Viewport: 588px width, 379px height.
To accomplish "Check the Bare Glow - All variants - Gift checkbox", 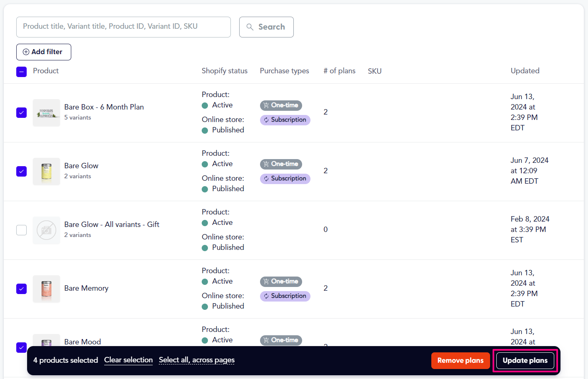I will tap(21, 230).
